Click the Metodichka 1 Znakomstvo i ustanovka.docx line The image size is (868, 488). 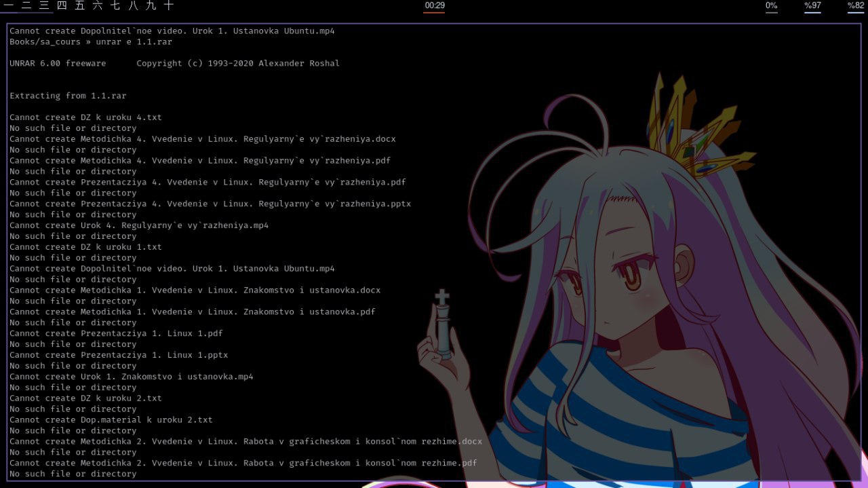coord(195,290)
